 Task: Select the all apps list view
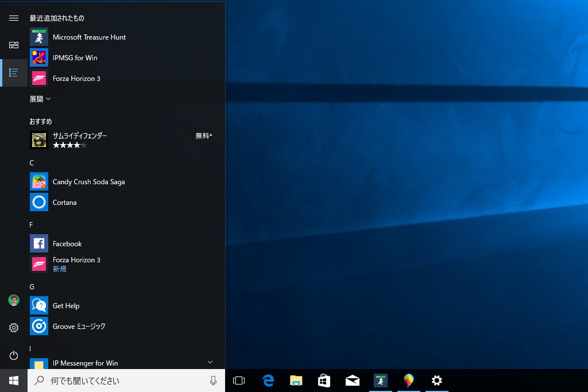14,73
